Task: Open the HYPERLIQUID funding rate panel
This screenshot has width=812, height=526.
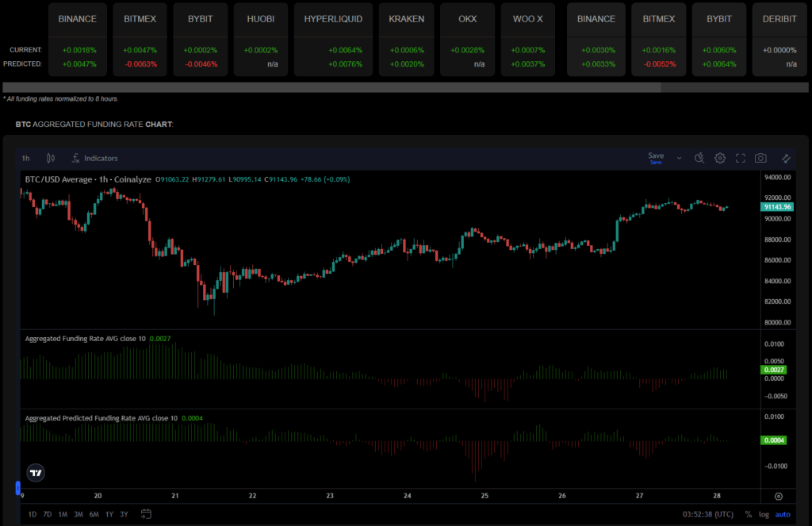Action: (332, 18)
